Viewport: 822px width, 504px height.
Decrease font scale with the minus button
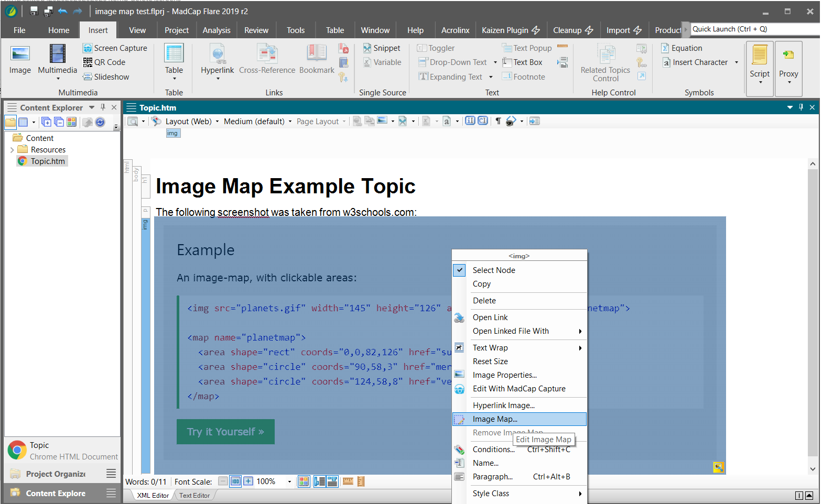[x=223, y=481]
